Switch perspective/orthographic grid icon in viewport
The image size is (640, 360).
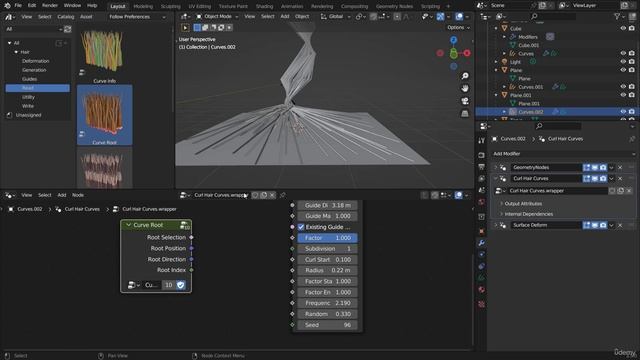[465, 113]
